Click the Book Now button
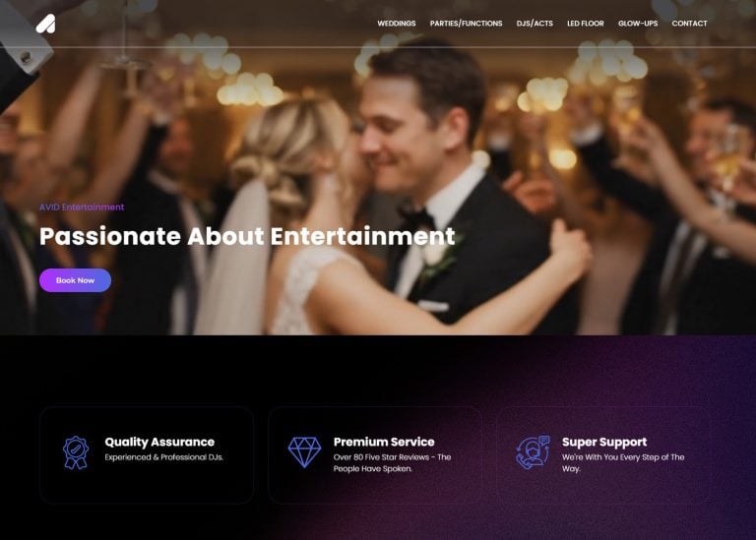The width and height of the screenshot is (756, 540). click(75, 280)
